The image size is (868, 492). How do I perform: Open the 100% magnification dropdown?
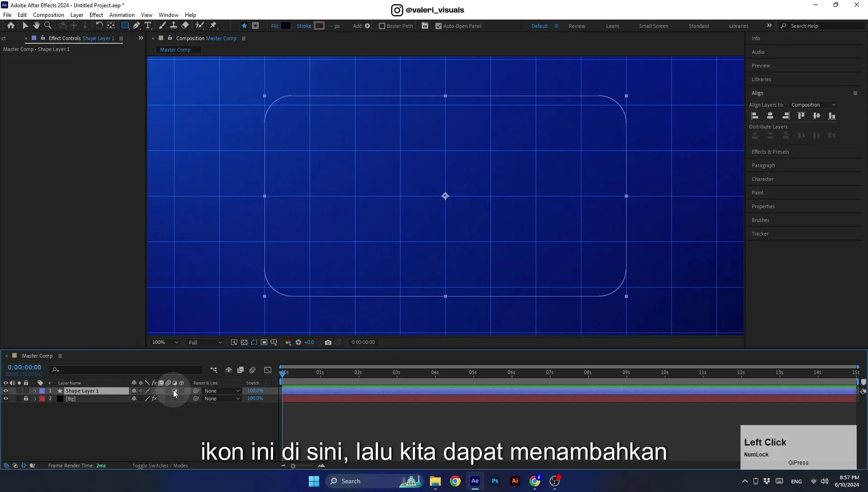point(165,342)
